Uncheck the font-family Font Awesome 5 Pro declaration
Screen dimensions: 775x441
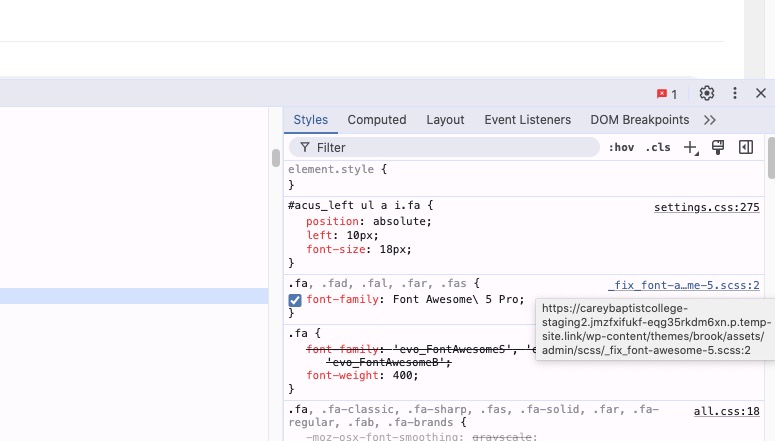point(295,300)
